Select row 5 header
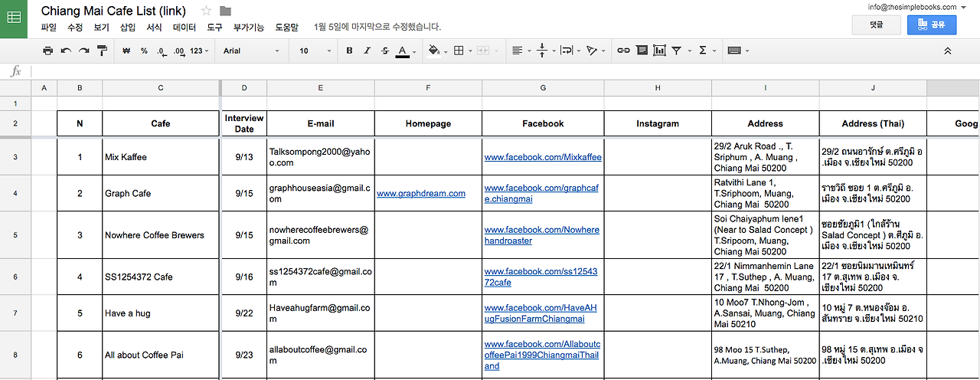Viewport: 980px width, 380px height. (x=15, y=235)
